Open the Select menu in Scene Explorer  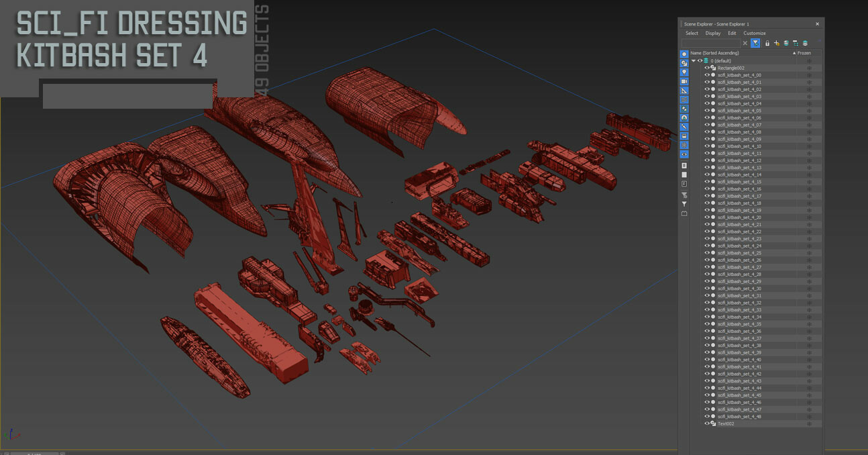[x=692, y=33]
